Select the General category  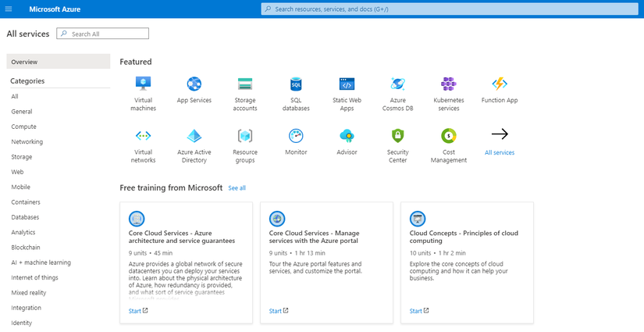22,112
